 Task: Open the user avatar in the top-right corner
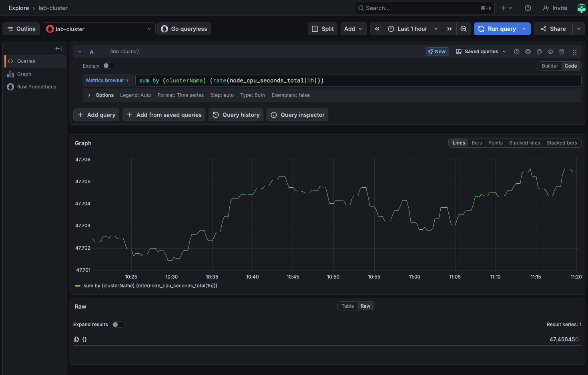582,8
